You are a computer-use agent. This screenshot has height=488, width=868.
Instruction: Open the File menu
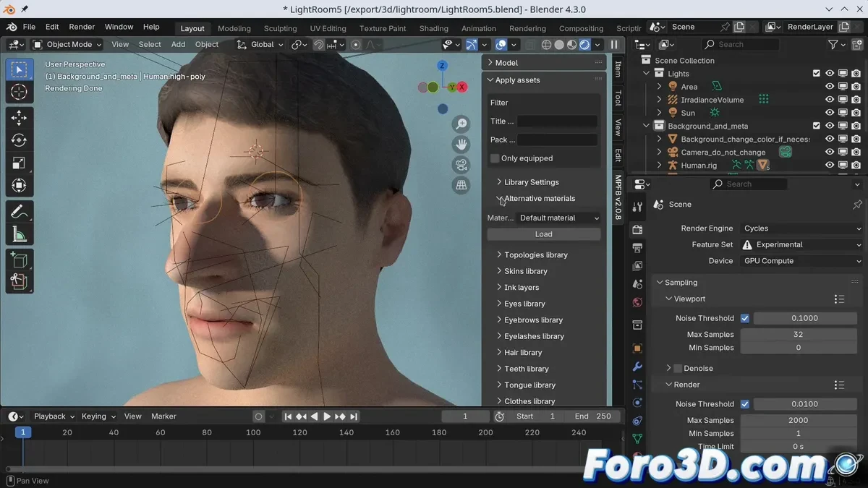pyautogui.click(x=29, y=27)
